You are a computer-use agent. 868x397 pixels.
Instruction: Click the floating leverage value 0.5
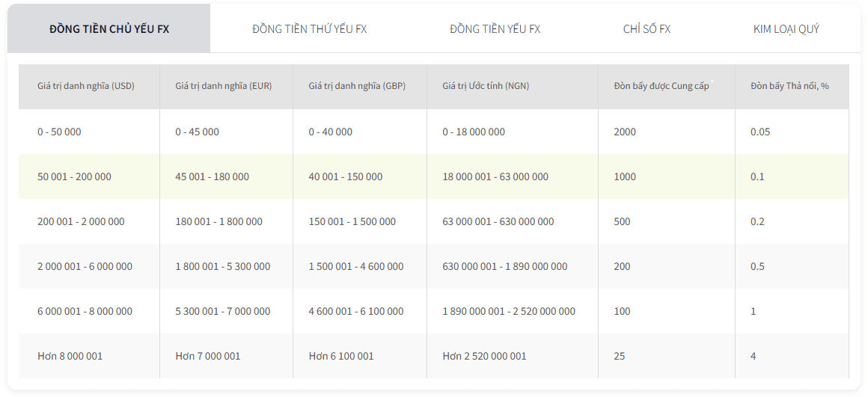(x=757, y=266)
